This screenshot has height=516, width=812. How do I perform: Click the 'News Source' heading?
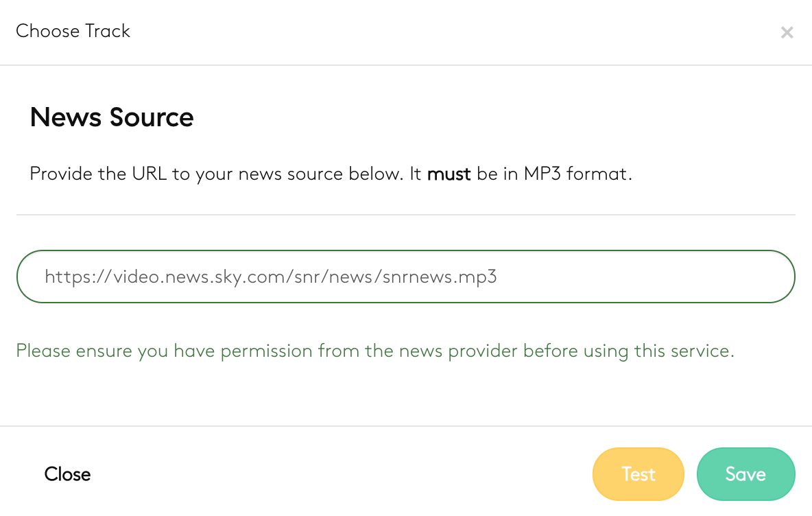pos(112,117)
